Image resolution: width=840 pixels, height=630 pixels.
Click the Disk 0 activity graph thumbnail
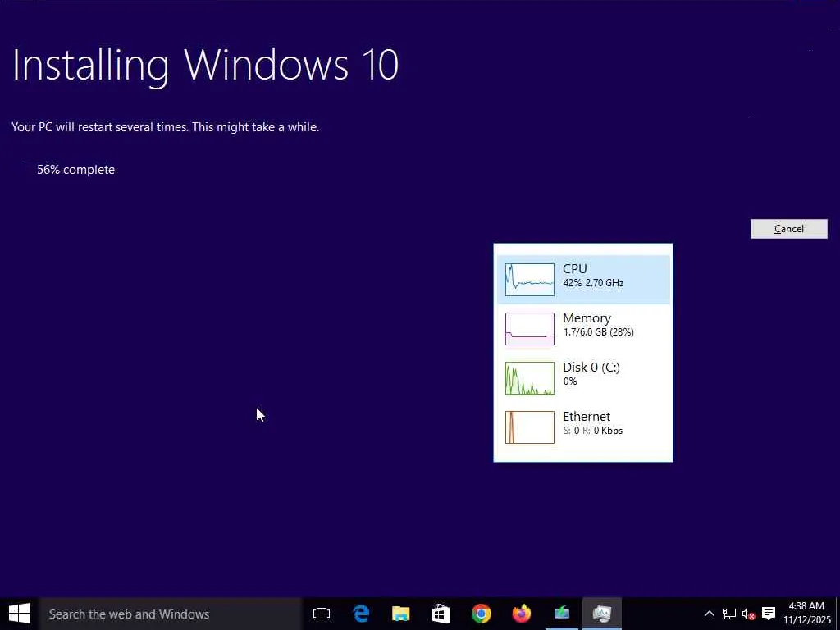pyautogui.click(x=529, y=377)
